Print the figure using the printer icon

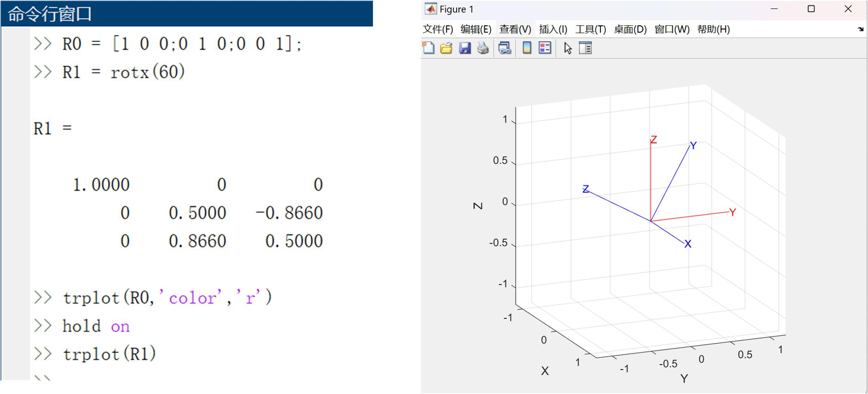coord(483,48)
